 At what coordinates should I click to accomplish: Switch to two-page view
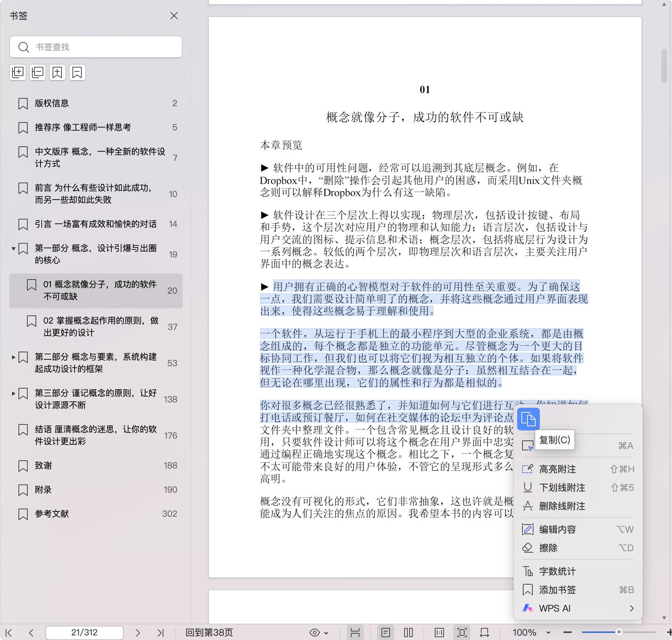408,633
